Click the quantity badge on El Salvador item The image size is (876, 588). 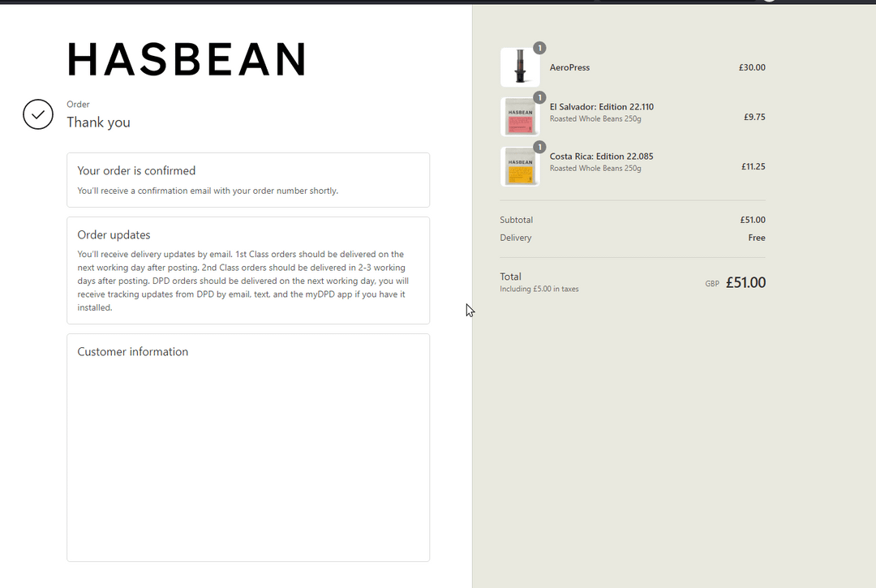(539, 98)
